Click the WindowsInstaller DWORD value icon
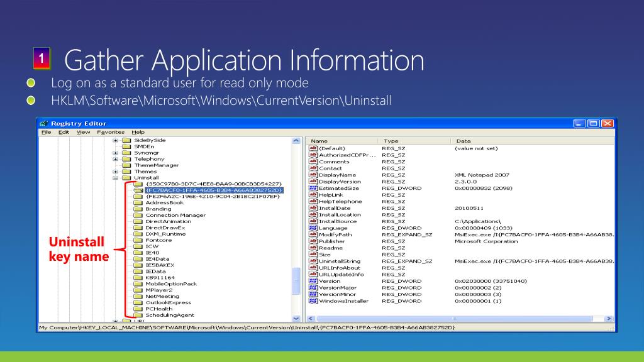Viewport: 644px width, 362px height. coord(313,301)
